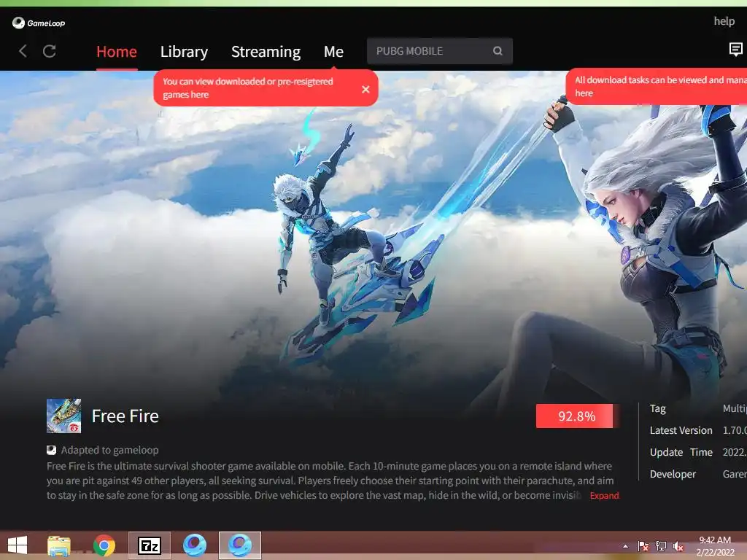
Task: Click the search magnifier icon
Action: point(498,51)
